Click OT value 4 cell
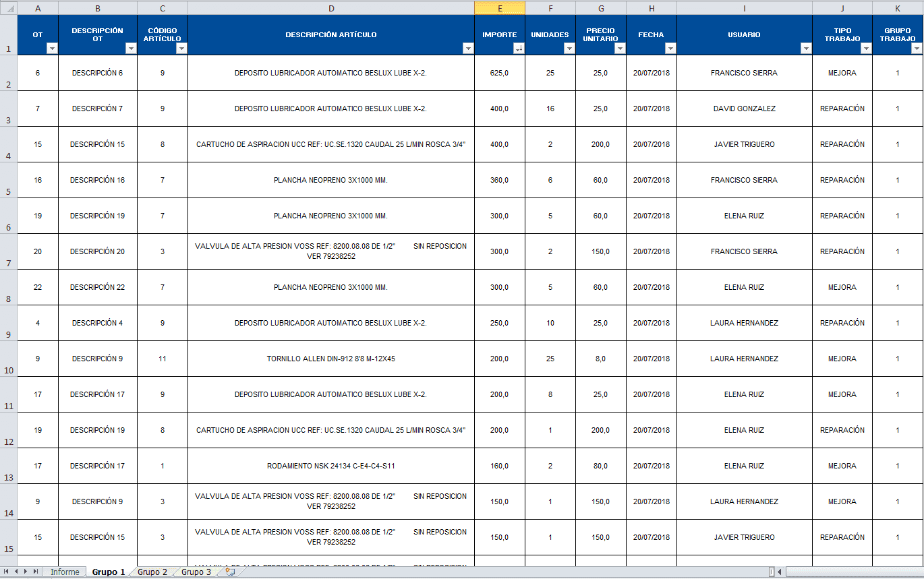The width and height of the screenshot is (924, 579). click(x=37, y=323)
